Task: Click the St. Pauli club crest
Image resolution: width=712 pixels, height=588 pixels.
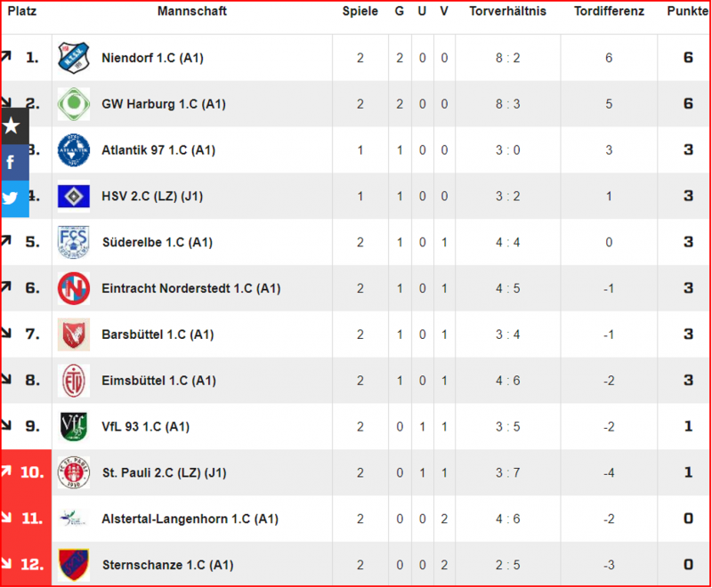Action: point(74,472)
